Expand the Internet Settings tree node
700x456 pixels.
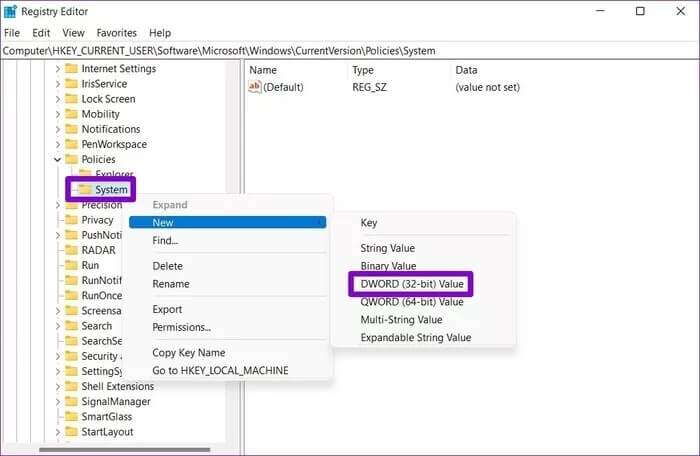(x=57, y=69)
